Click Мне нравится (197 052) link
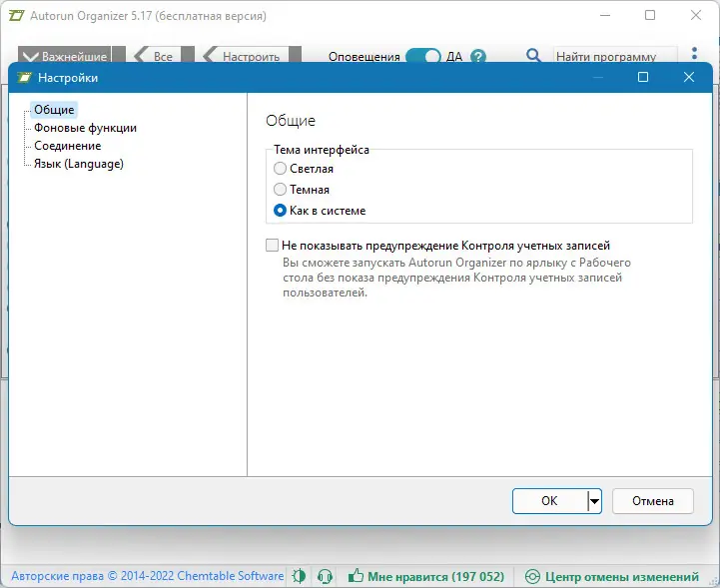The width and height of the screenshot is (720, 588). point(435,577)
